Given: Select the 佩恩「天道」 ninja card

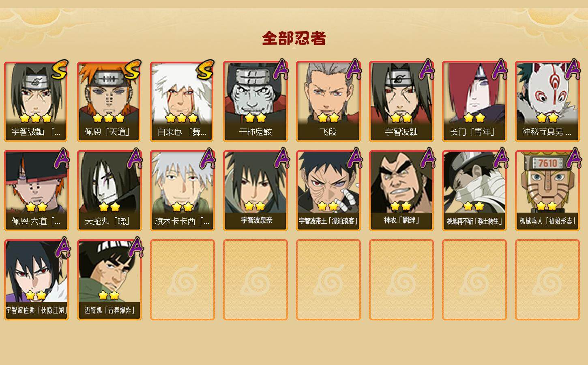Looking at the screenshot, I should coord(109,101).
